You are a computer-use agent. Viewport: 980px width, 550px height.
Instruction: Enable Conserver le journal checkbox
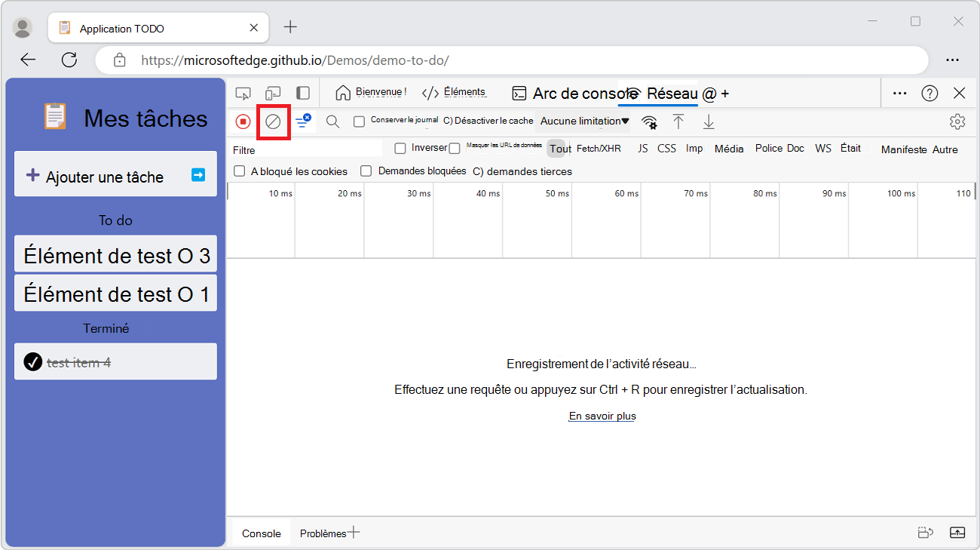tap(359, 121)
